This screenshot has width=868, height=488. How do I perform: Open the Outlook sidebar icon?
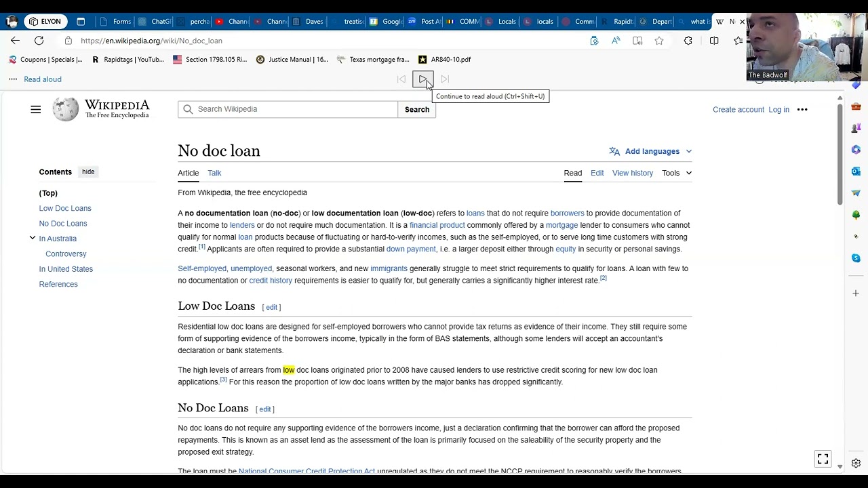click(x=856, y=171)
